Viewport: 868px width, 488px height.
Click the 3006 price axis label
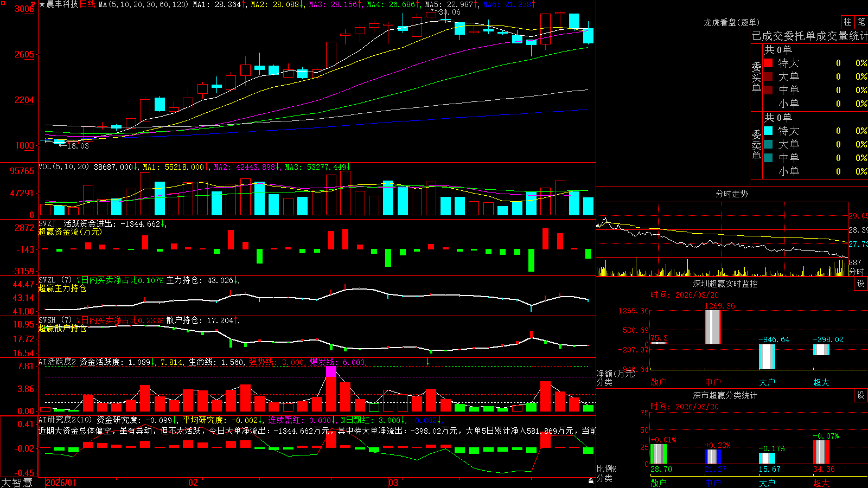pyautogui.click(x=24, y=9)
